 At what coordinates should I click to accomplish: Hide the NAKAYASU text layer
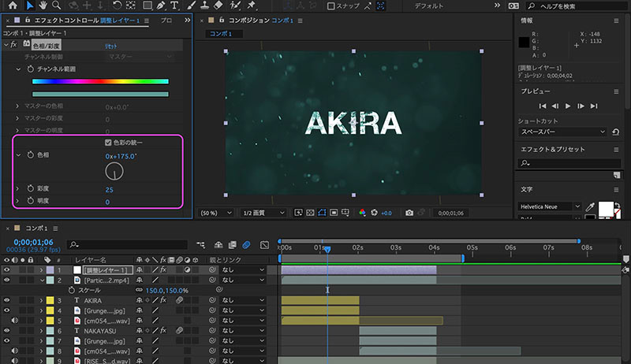[x=7, y=331]
